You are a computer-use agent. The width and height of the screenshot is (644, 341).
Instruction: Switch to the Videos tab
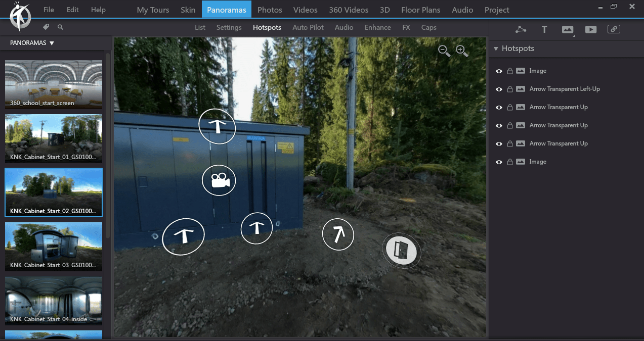click(x=306, y=10)
